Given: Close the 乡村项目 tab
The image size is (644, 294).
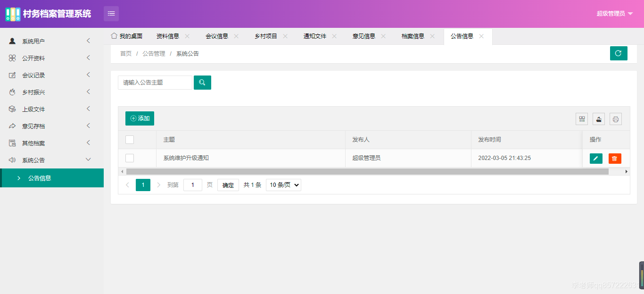Looking at the screenshot, I should [x=285, y=36].
